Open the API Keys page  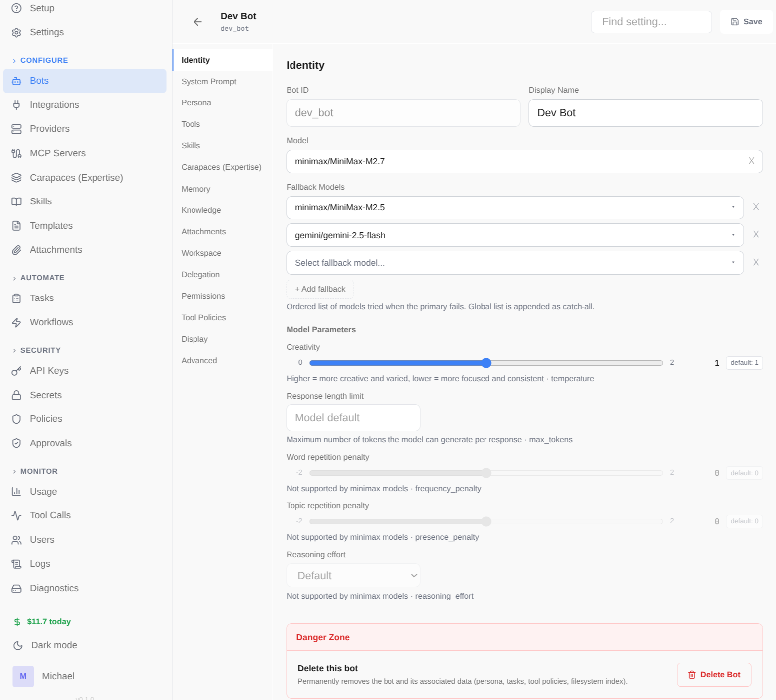click(49, 370)
